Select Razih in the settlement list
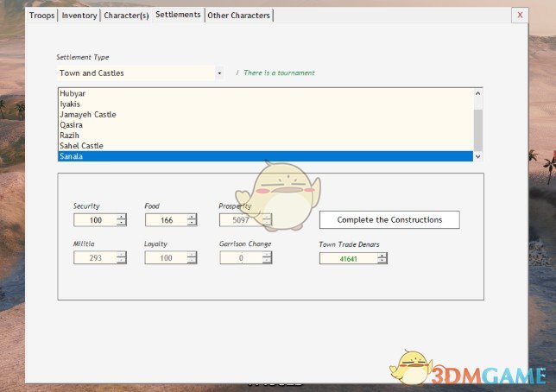The image size is (556, 392). coord(265,136)
